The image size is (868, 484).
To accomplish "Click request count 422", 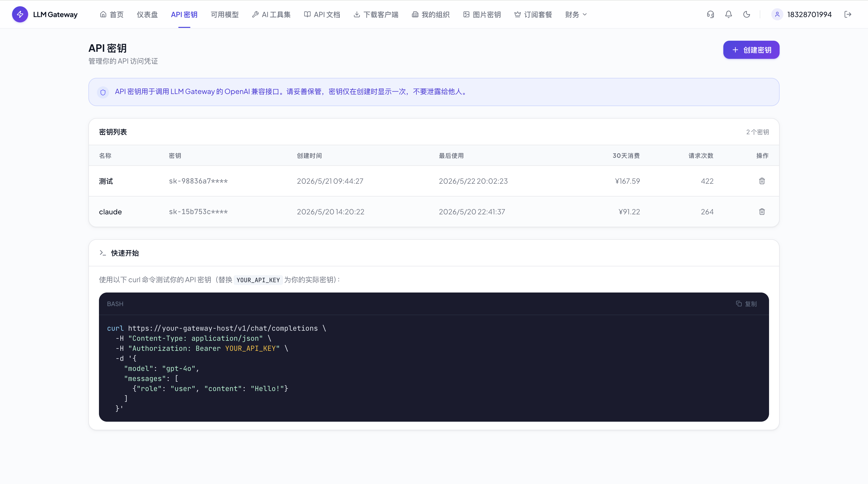I will click(707, 181).
